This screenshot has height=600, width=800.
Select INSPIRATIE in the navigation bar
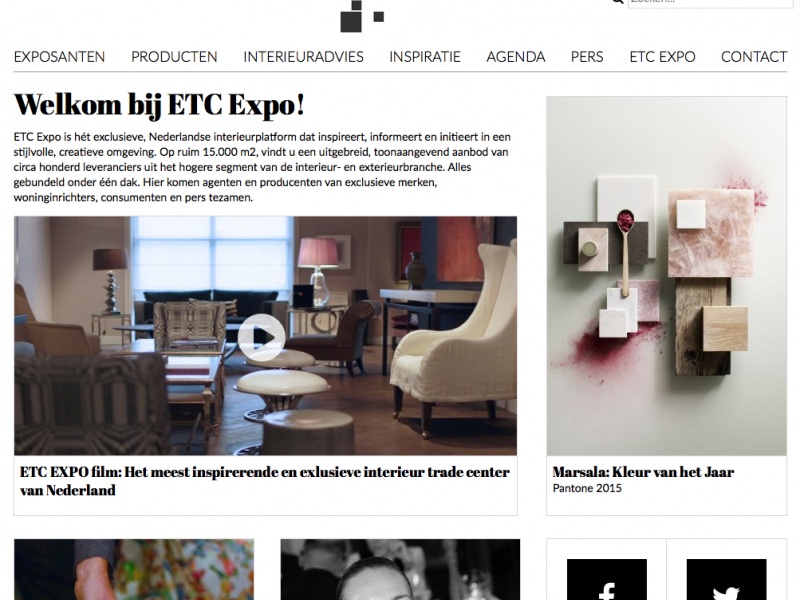425,57
